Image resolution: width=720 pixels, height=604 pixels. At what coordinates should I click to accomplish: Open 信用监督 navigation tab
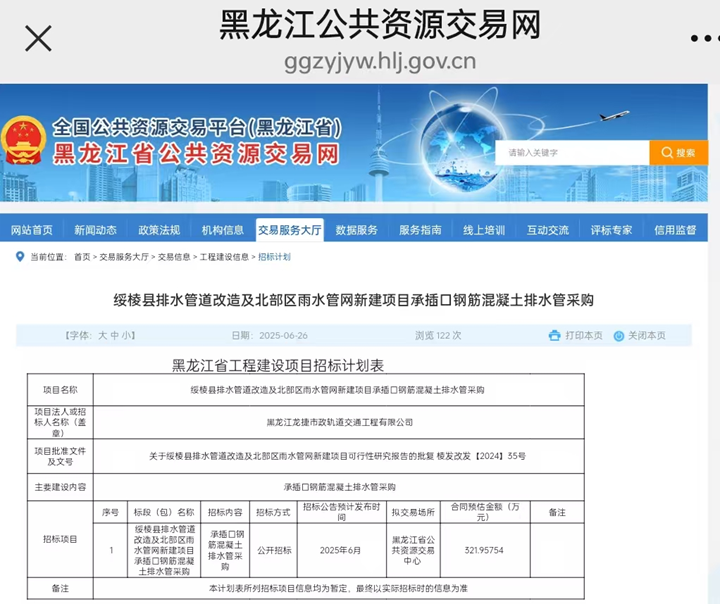[675, 230]
